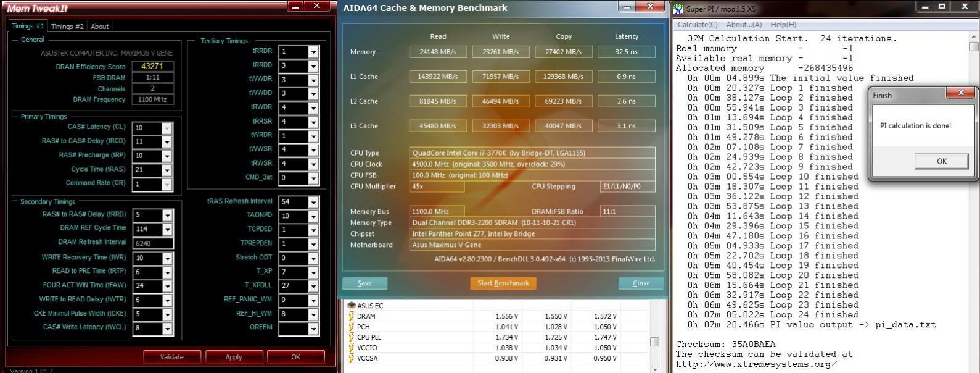Screen dimensions: 980x373
Task: Open the READ to PRE Time (tRTP) dropdown
Action: point(167,272)
